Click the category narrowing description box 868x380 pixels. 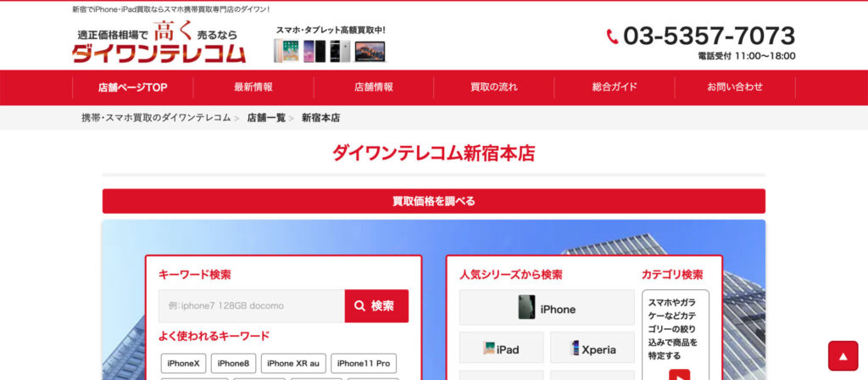point(676,334)
